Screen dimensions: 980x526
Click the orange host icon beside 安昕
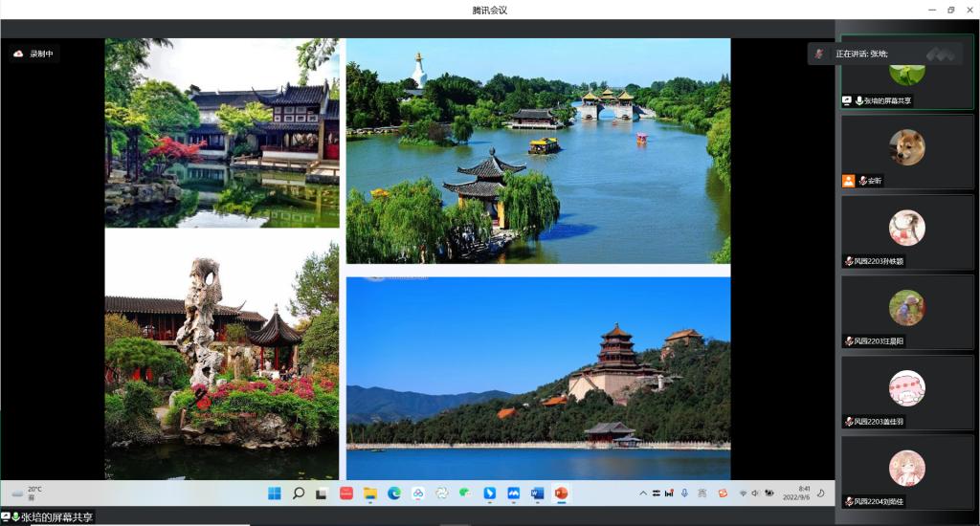(848, 181)
